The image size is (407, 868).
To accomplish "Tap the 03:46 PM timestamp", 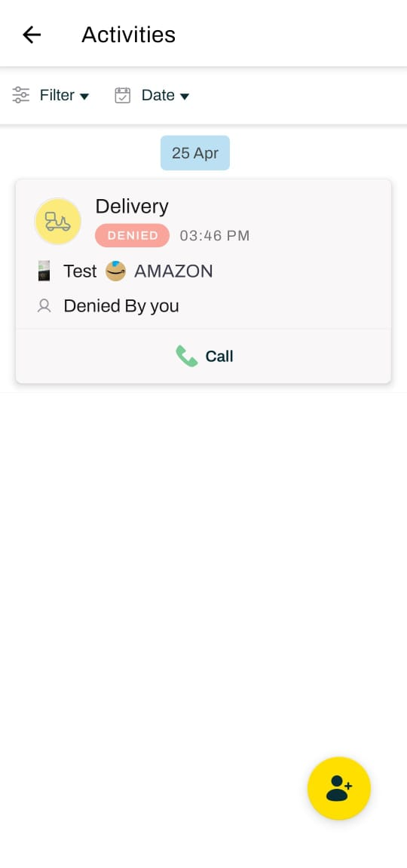I will [215, 236].
